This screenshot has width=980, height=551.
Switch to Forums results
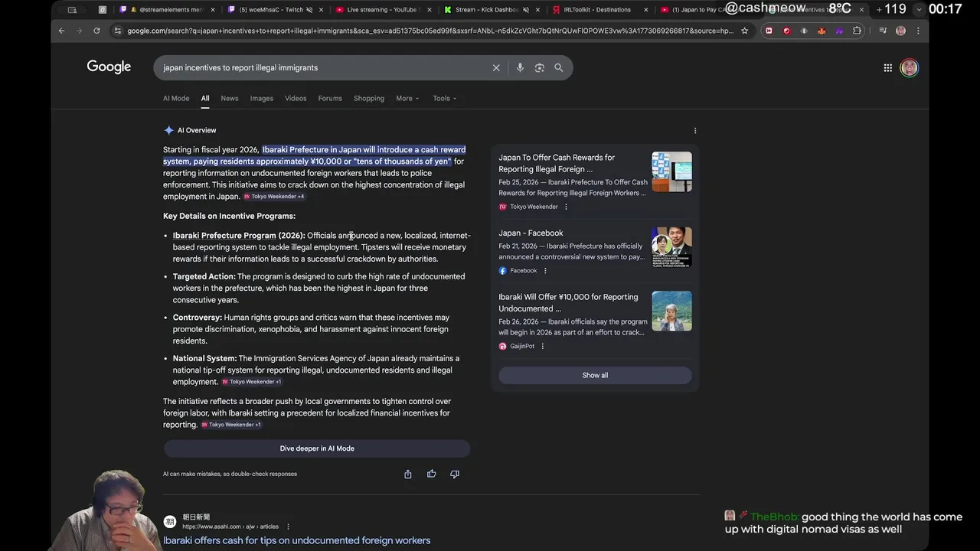click(330, 98)
